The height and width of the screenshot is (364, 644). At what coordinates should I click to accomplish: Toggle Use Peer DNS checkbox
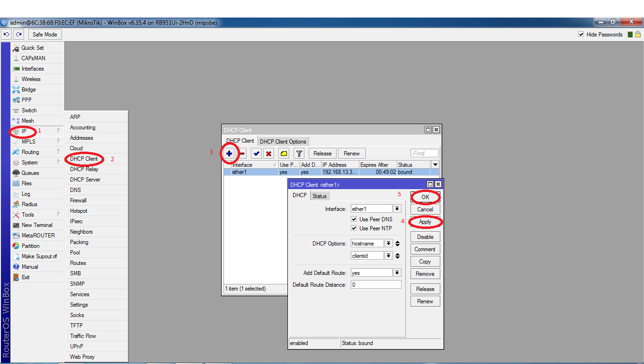coord(354,219)
